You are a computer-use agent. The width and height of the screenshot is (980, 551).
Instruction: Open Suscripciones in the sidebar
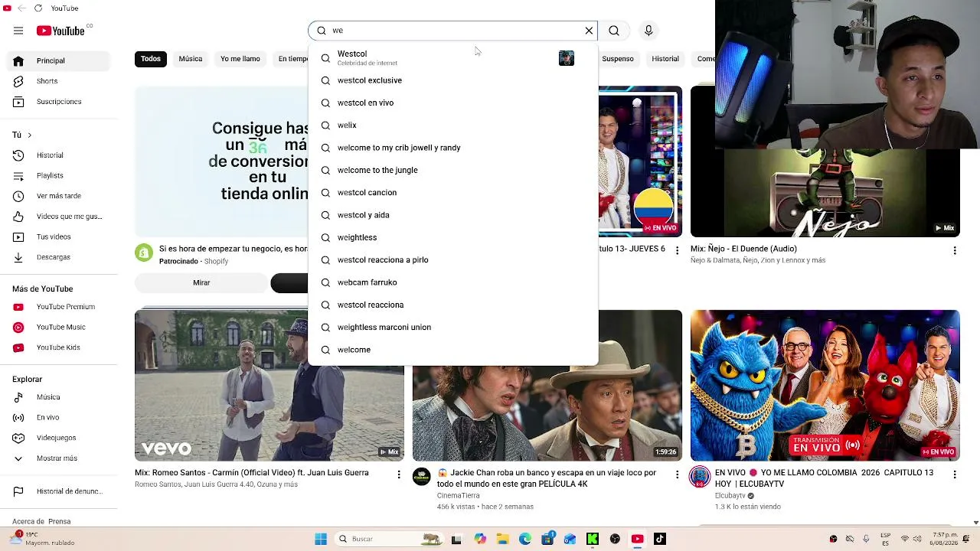pos(59,102)
